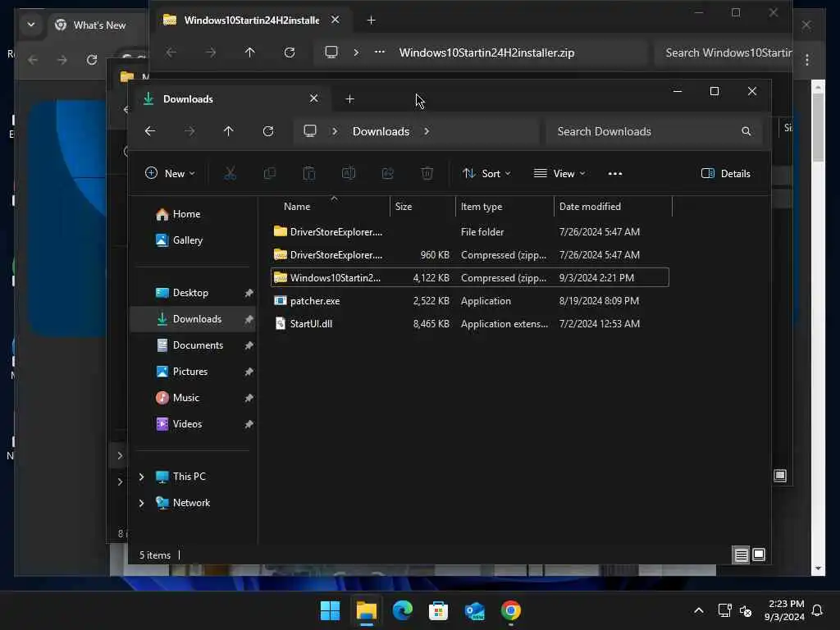Viewport: 840px width, 630px height.
Task: Close the Downloads tab
Action: click(314, 98)
